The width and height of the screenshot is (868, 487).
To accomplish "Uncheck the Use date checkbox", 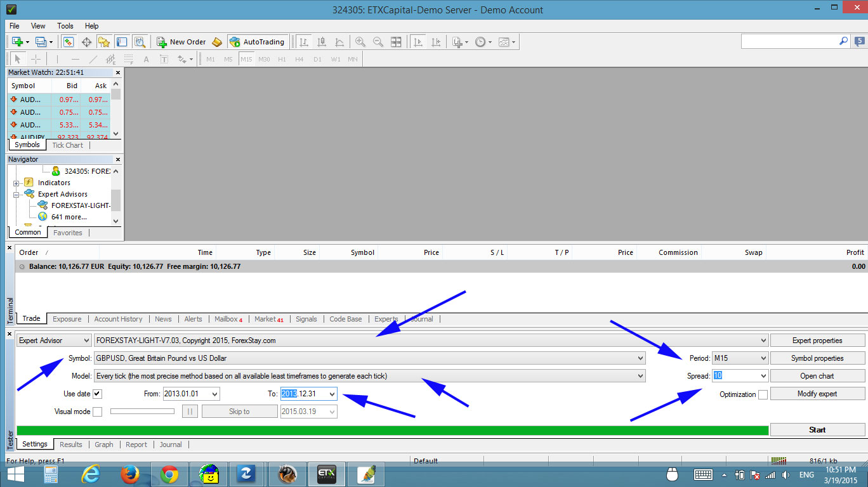I will [97, 394].
